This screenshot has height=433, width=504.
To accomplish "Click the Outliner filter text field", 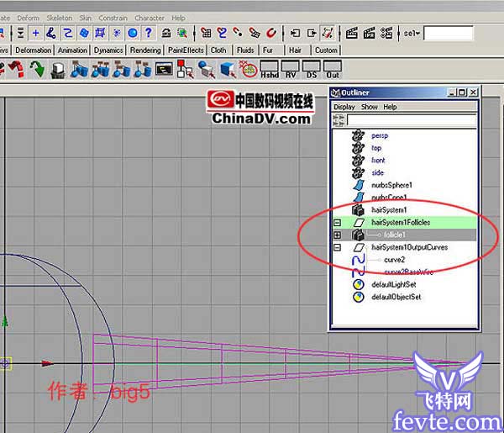I will pos(412,120).
